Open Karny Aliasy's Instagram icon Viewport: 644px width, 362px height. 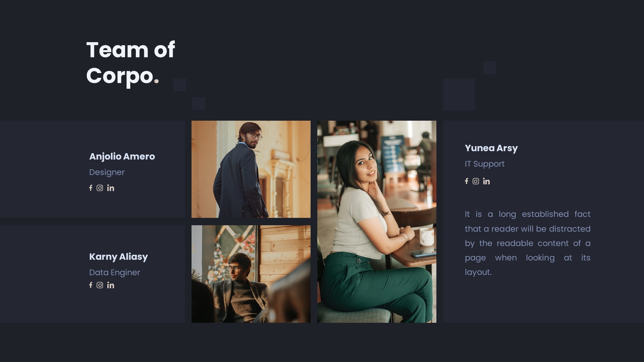point(100,285)
